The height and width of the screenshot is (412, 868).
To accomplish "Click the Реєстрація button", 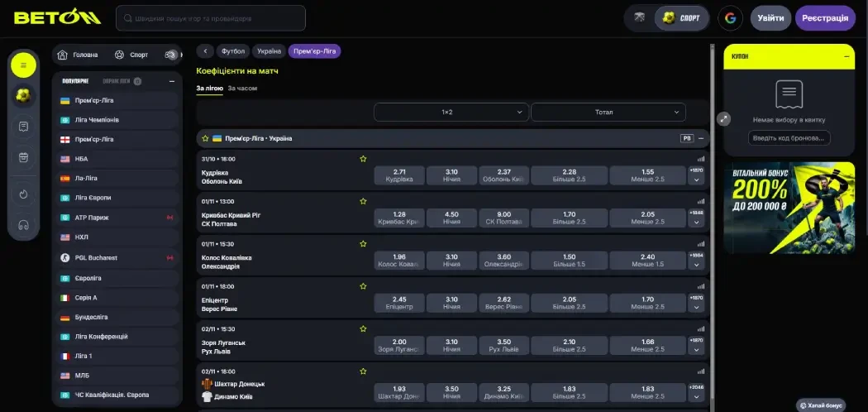I will (825, 17).
